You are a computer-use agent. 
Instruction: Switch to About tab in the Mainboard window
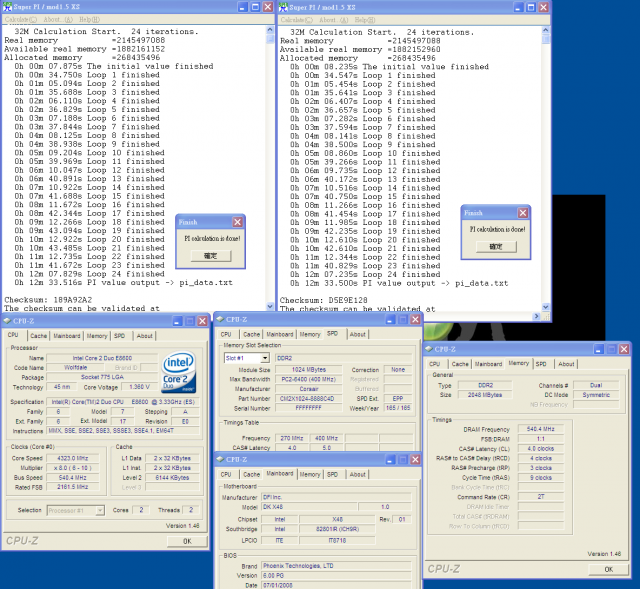point(358,474)
